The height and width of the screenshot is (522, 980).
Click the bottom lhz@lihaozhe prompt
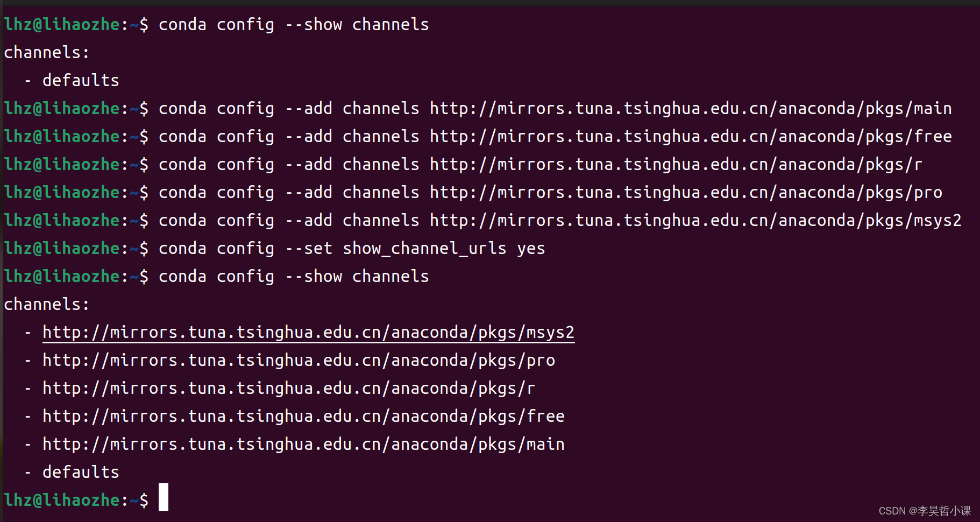76,500
